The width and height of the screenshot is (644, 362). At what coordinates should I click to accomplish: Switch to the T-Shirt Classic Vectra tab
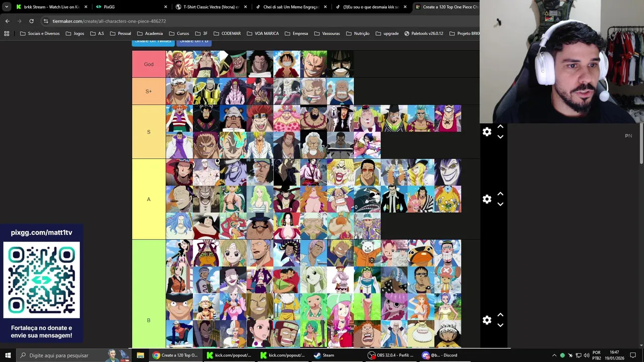point(211,7)
